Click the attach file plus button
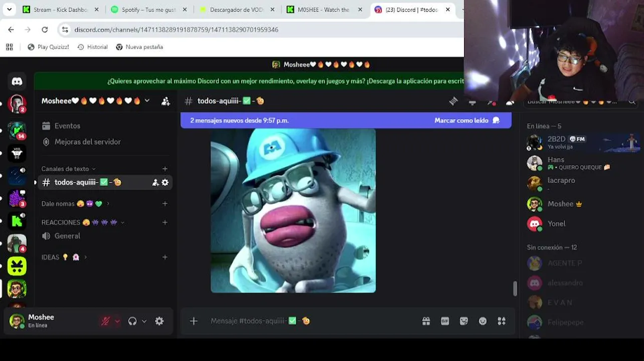The height and width of the screenshot is (361, 644). (x=194, y=321)
